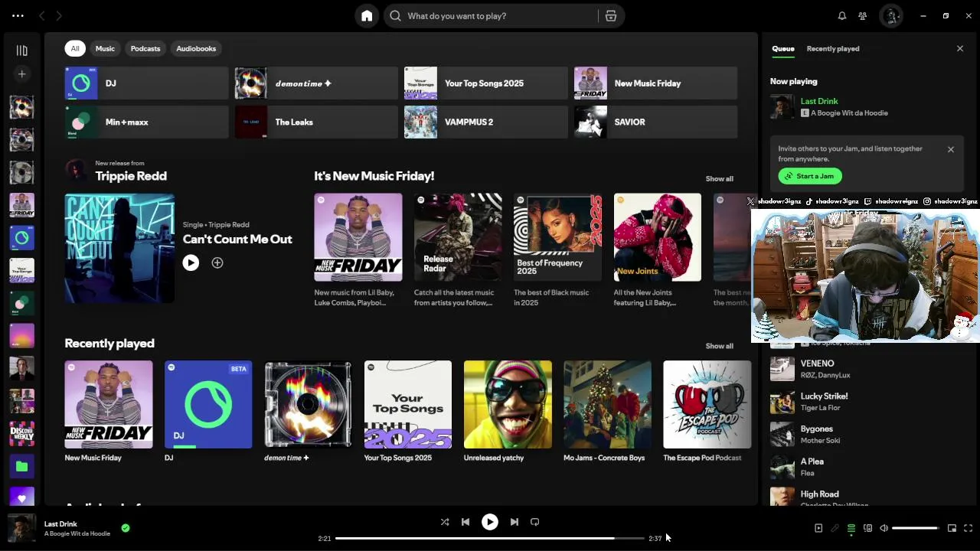Open New Joints playlist card
Image resolution: width=980 pixels, height=551 pixels.
point(657,250)
